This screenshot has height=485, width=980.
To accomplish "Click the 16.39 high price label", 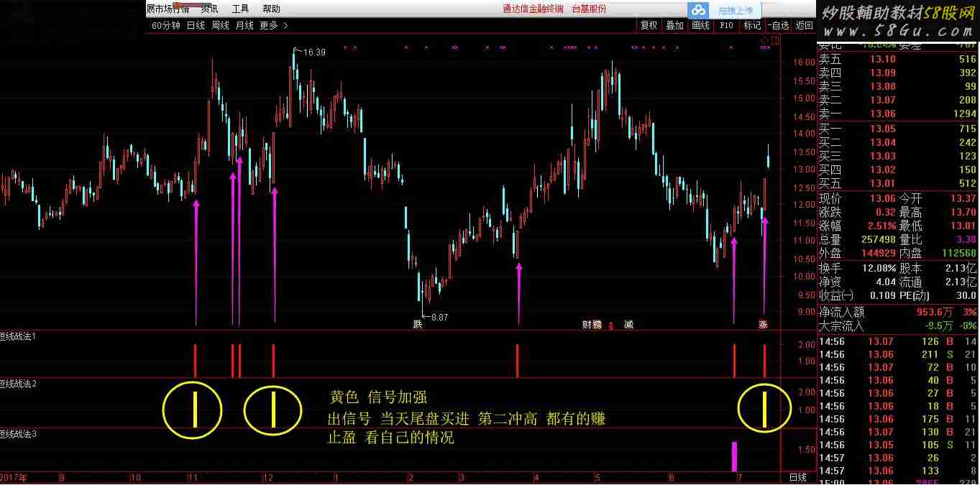I will (x=314, y=52).
